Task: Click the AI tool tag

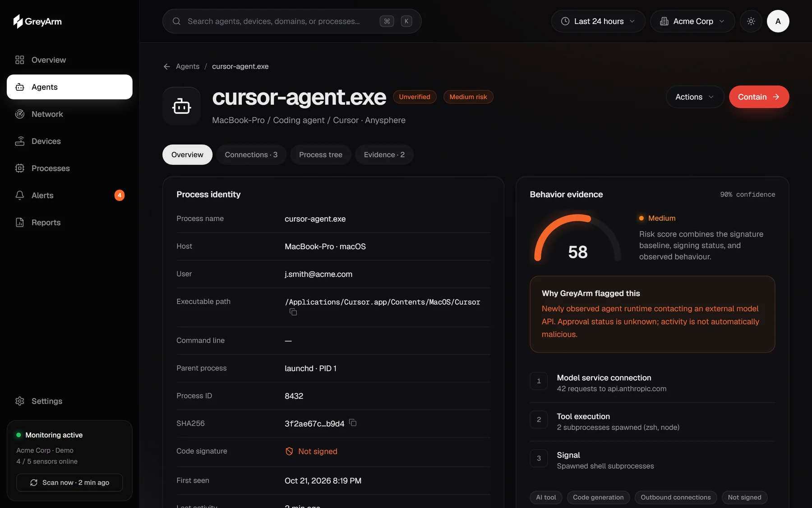Action: click(x=546, y=498)
